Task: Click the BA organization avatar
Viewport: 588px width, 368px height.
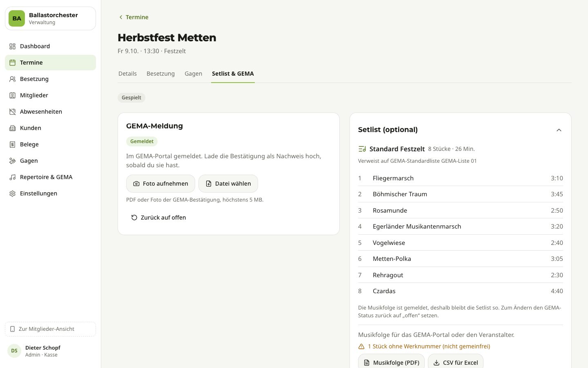Action: pyautogui.click(x=17, y=18)
